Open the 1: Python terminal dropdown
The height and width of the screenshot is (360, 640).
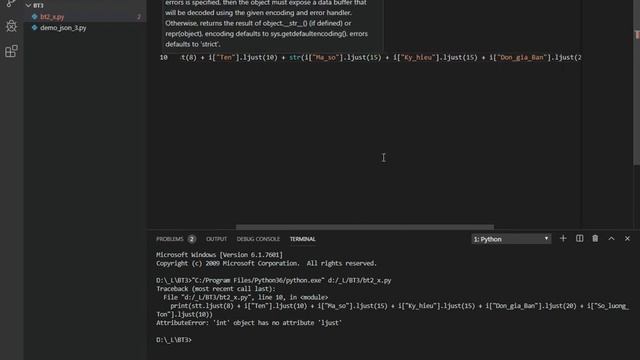pos(511,239)
